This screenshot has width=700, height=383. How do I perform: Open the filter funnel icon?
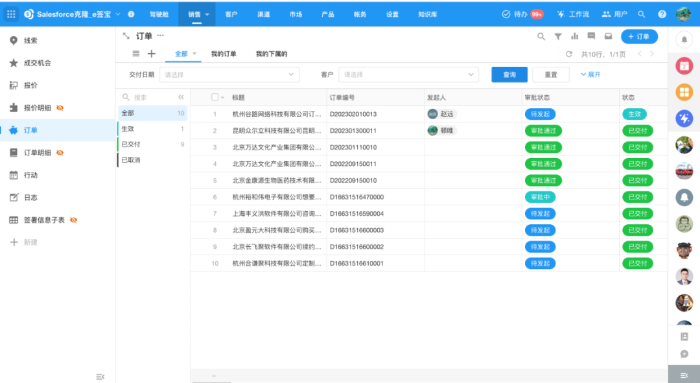click(x=558, y=37)
